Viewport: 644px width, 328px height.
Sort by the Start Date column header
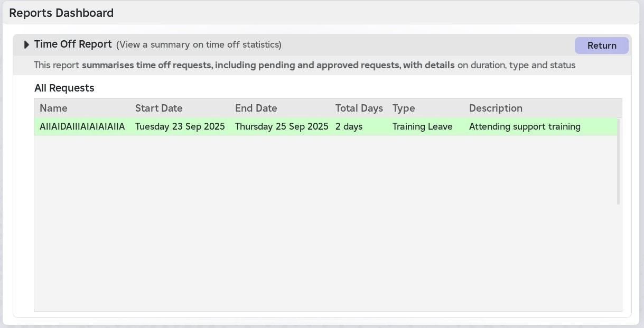coord(158,108)
